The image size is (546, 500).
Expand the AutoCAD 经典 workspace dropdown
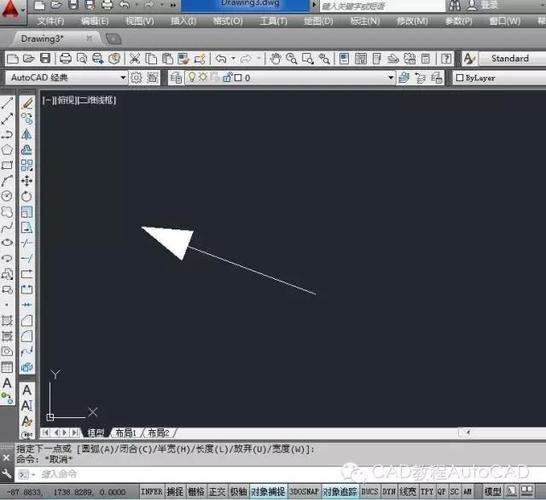coord(123,77)
